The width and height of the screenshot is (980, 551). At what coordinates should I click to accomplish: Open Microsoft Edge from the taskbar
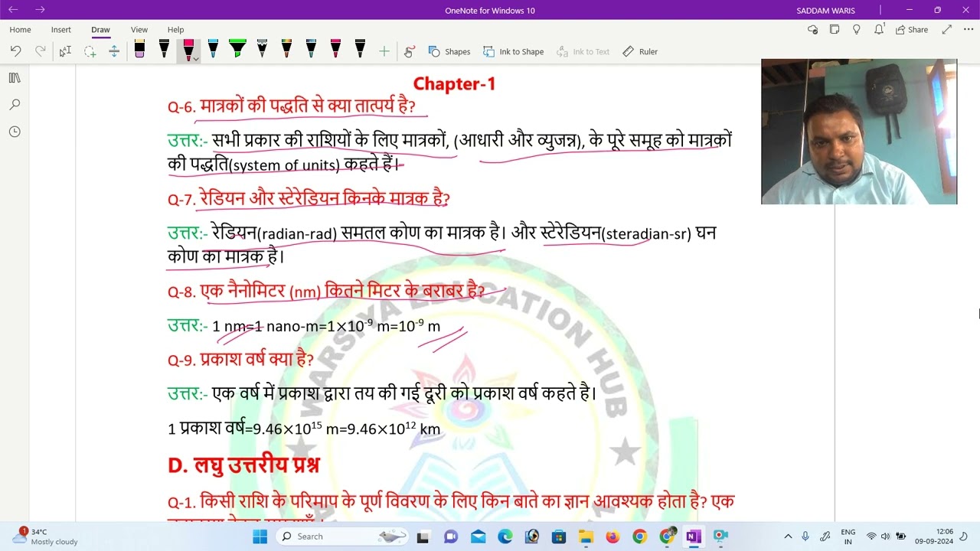tap(505, 536)
